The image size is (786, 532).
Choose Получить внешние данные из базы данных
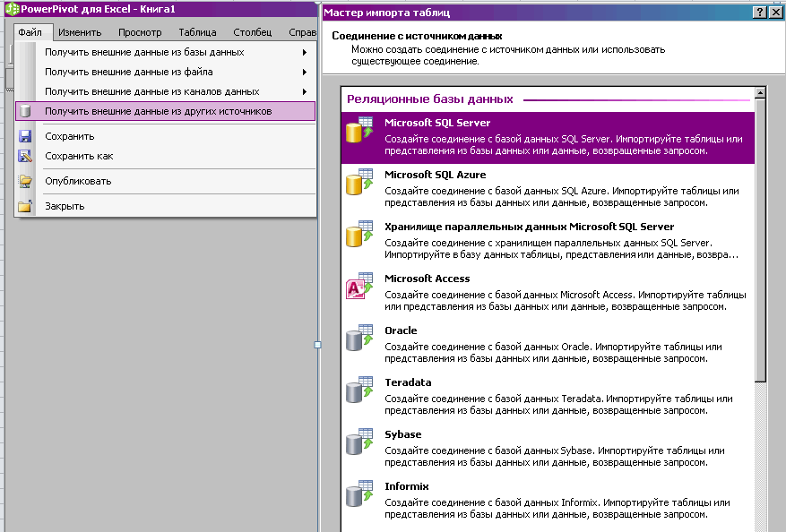[166, 52]
